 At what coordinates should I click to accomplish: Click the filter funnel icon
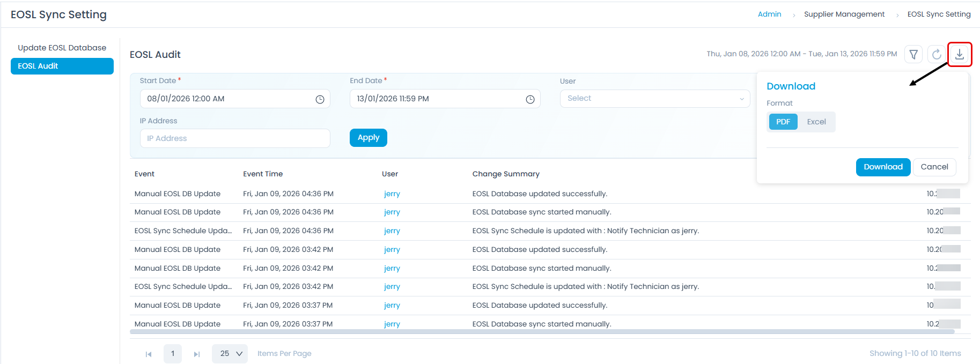pyautogui.click(x=913, y=54)
